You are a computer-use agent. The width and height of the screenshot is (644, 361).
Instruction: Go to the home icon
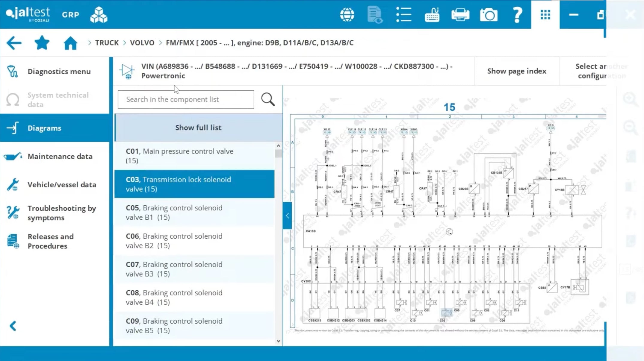[x=70, y=43]
